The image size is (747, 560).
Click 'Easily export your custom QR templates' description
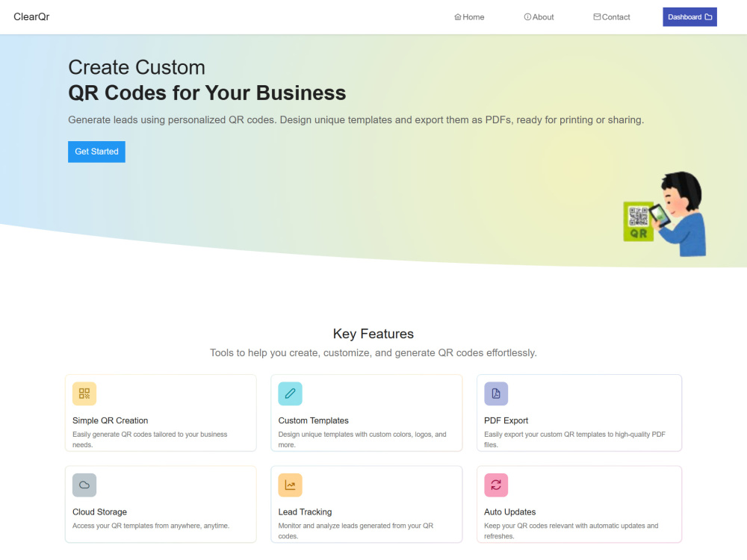tap(574, 440)
